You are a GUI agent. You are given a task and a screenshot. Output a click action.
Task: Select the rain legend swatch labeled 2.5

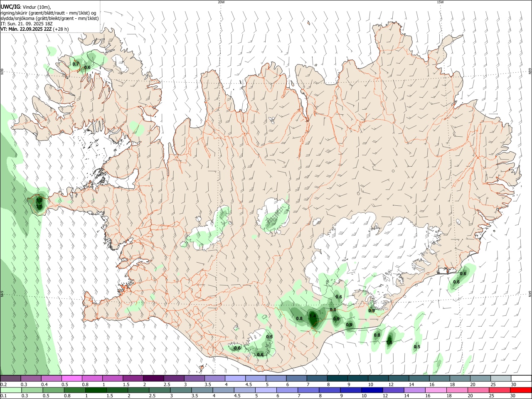(x=160, y=390)
